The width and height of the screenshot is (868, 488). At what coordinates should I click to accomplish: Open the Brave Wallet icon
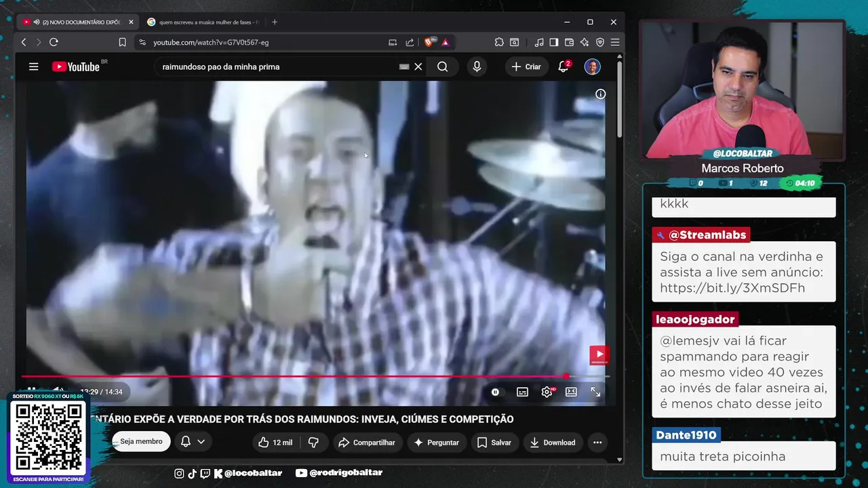point(569,42)
